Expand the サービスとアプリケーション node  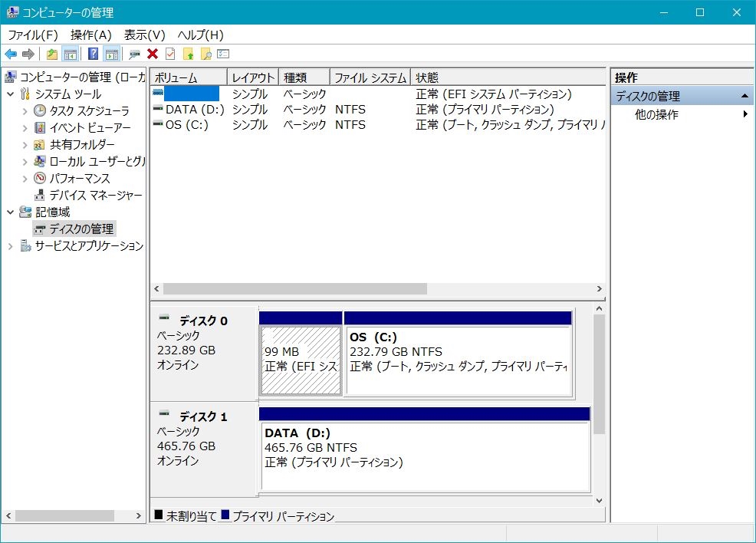coord(10,246)
